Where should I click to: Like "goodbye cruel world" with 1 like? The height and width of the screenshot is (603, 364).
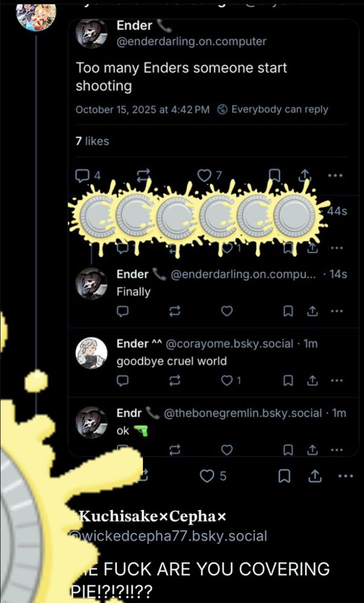(x=231, y=380)
